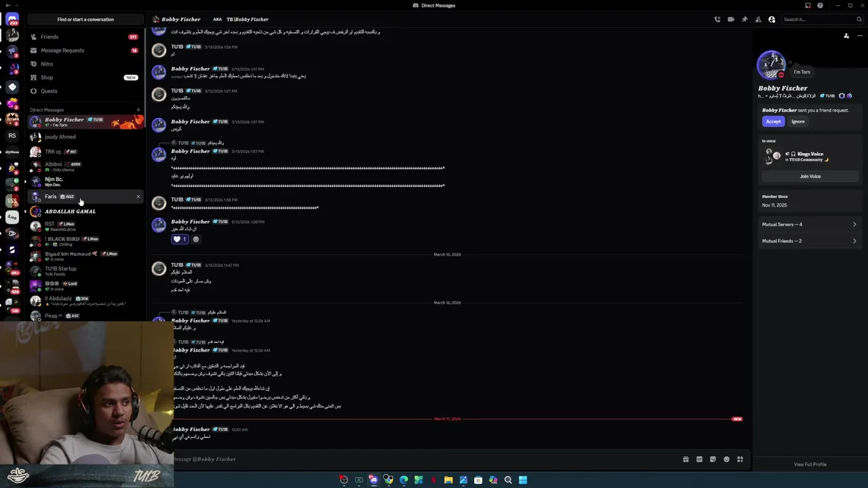Click the Add Friends to DM icon

coord(758,19)
